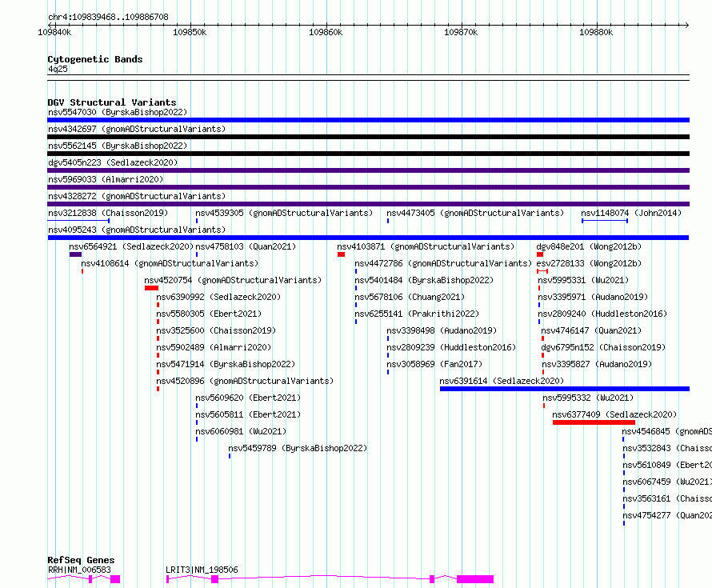712x588 pixels.
Task: Select nsv5995331 (Wu2021) label
Action: (x=583, y=280)
